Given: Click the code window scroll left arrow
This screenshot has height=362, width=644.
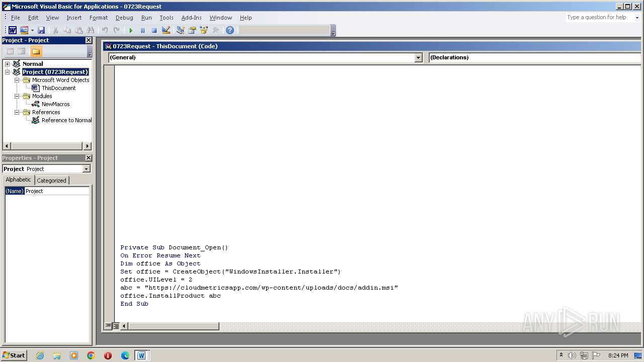Looking at the screenshot, I should pyautogui.click(x=124, y=326).
